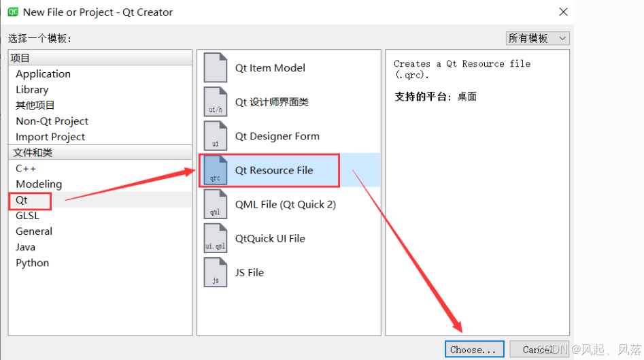Choose the Qt Designer Form template label
644x360 pixels.
click(277, 136)
